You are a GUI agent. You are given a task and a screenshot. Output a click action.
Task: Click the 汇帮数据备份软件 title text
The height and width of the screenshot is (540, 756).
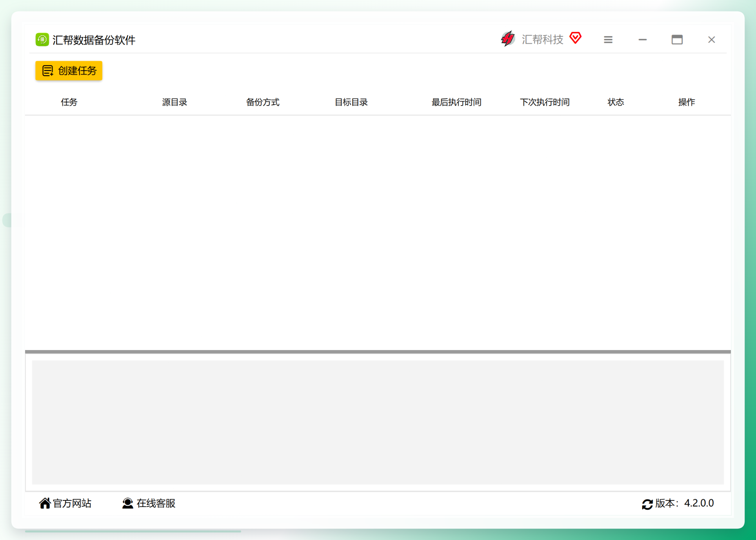[94, 40]
